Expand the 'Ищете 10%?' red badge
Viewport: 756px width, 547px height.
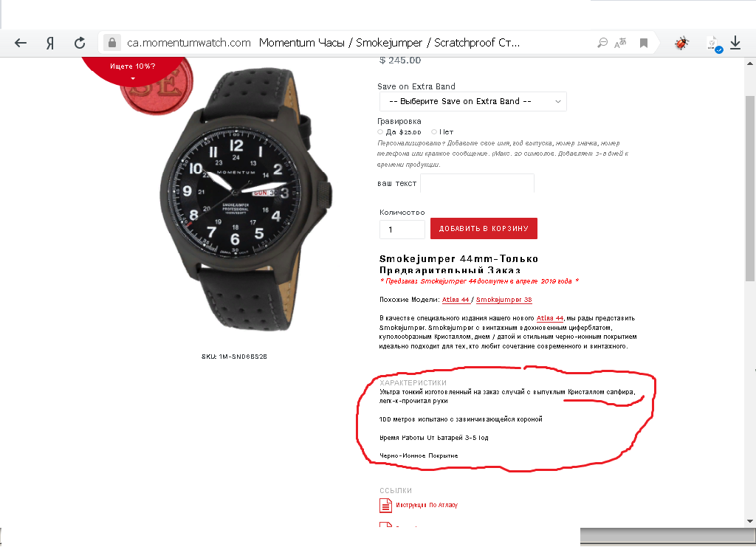coord(133,70)
